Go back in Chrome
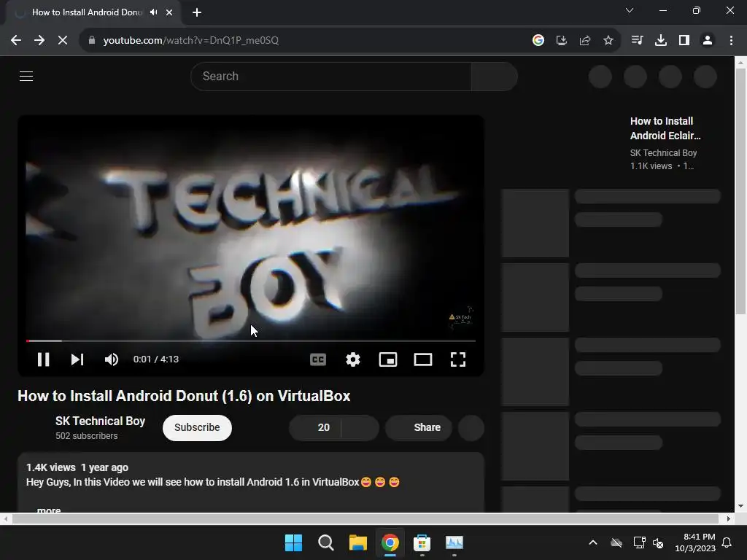Viewport: 747px width, 560px height. [16, 41]
